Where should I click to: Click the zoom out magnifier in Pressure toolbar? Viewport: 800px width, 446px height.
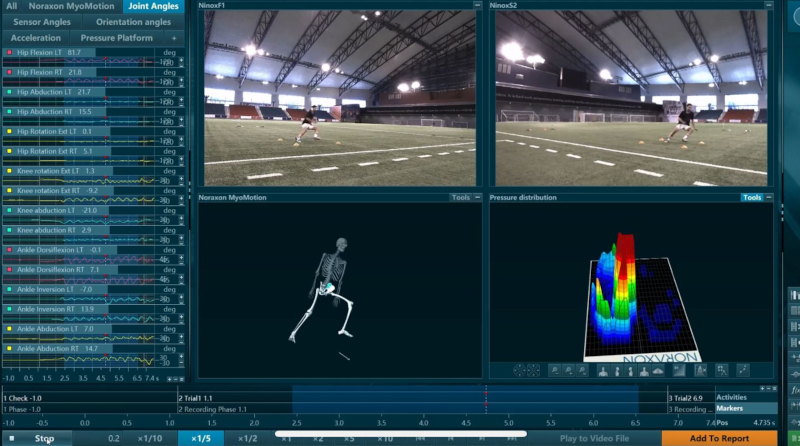coord(555,370)
